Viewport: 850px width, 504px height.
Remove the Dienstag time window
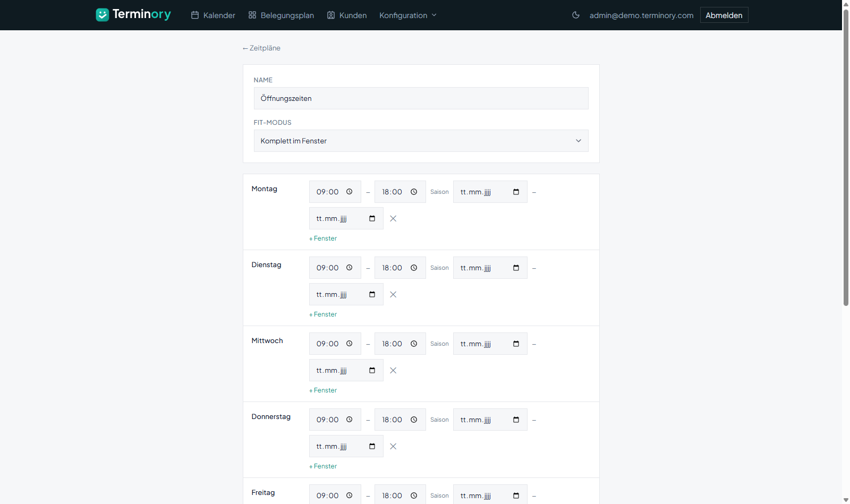tap(393, 294)
